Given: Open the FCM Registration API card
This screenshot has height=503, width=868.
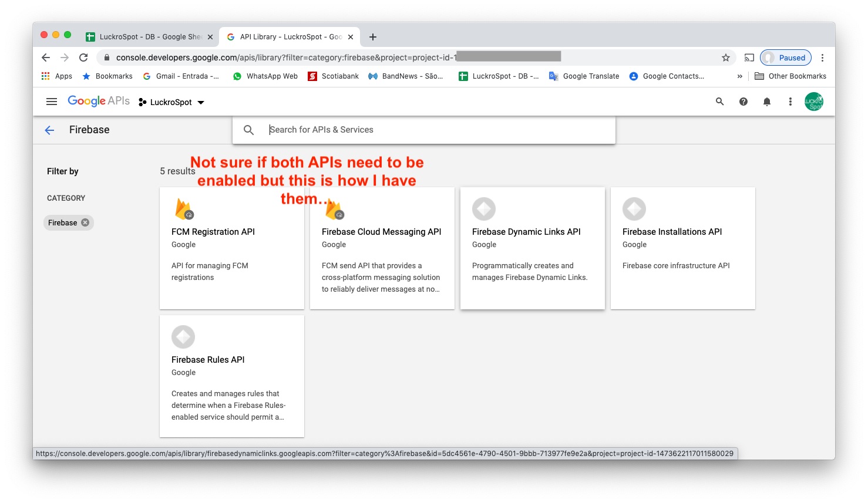Looking at the screenshot, I should 231,248.
